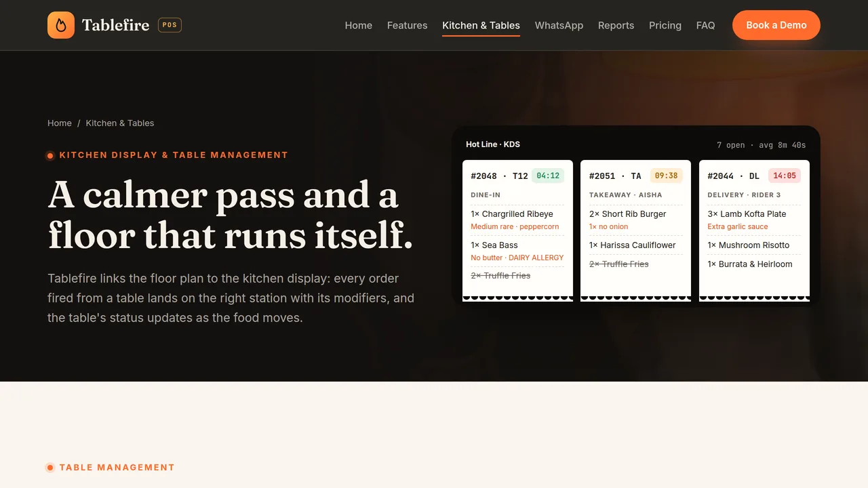Select the Lamb Kofta Plate item
This screenshot has height=488, width=868.
[x=747, y=213]
